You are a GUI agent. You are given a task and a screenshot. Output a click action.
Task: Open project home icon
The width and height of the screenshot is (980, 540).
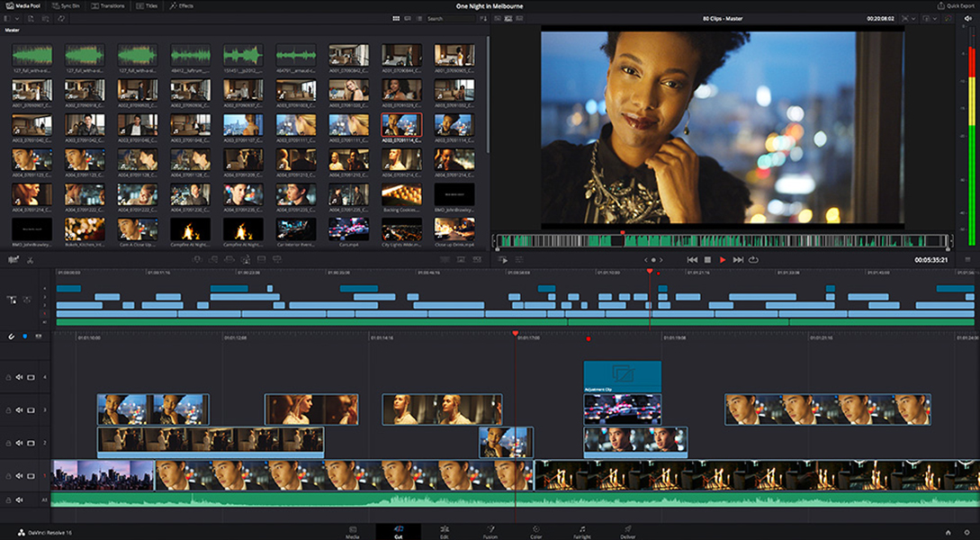[x=949, y=532]
